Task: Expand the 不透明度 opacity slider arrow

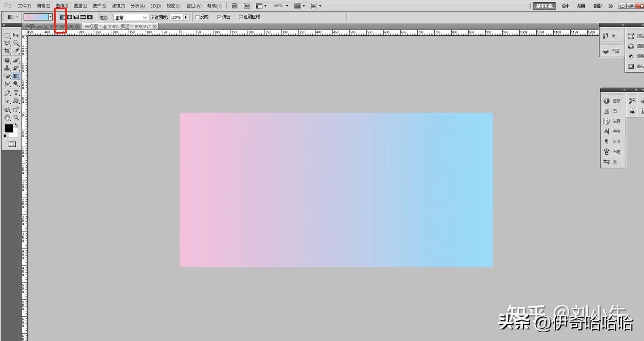Action: 186,17
